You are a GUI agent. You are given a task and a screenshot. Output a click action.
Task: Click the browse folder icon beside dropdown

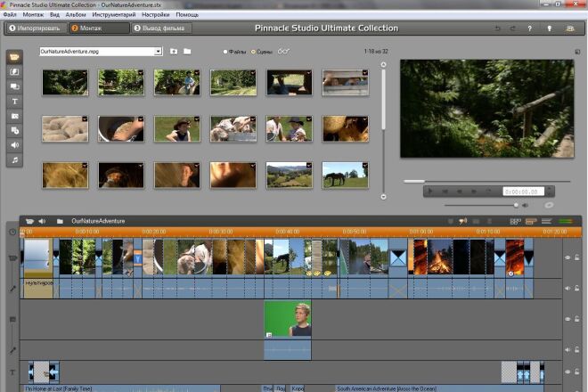187,52
